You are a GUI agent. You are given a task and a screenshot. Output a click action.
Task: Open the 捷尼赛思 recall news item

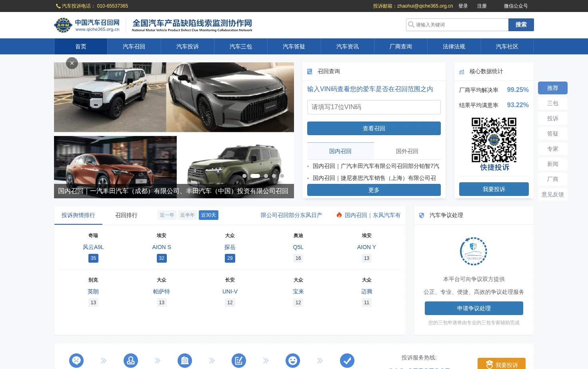pos(374,178)
